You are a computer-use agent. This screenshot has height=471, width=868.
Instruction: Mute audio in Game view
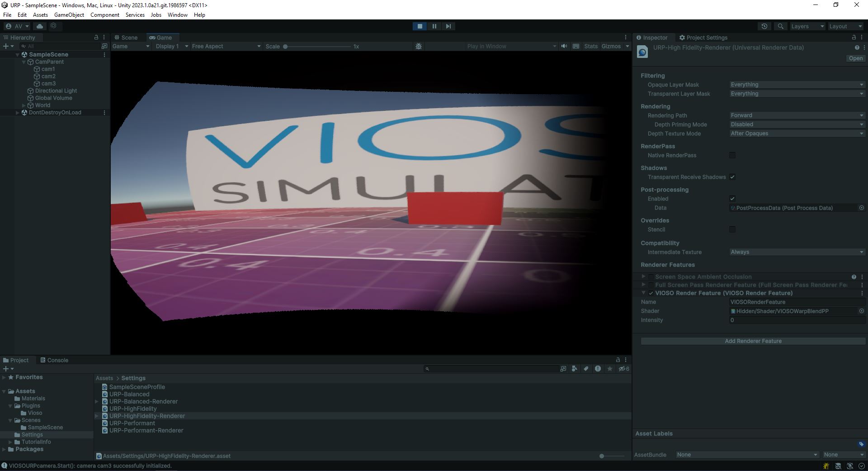click(x=564, y=46)
